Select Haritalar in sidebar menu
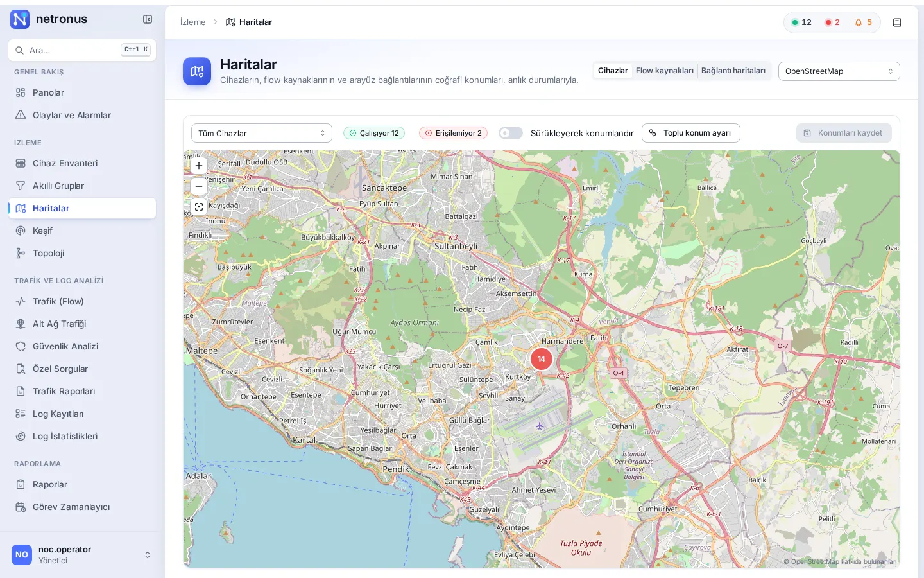This screenshot has height=578, width=924. pyautogui.click(x=82, y=208)
